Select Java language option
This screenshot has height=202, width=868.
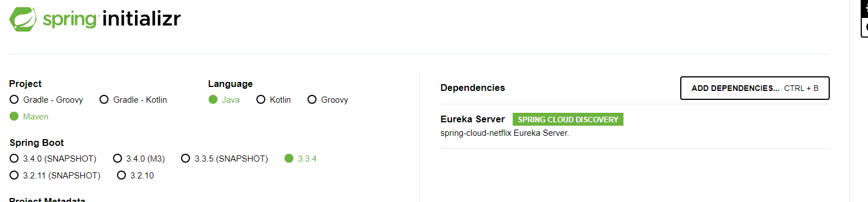224,100
